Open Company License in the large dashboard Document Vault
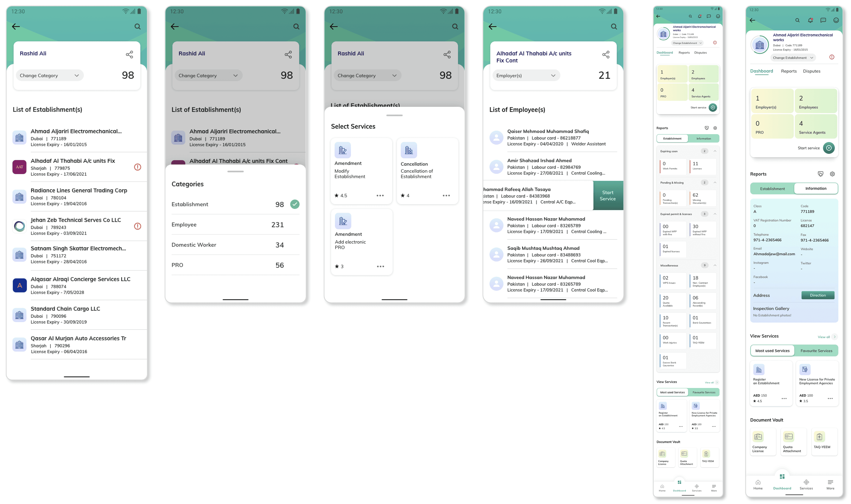The width and height of the screenshot is (851, 504). click(763, 442)
